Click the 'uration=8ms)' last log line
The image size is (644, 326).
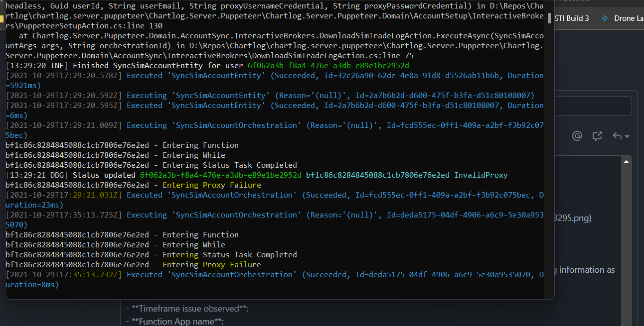32,285
